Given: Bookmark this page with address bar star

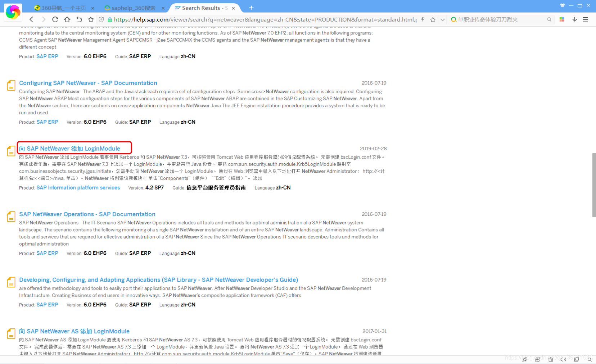Looking at the screenshot, I should point(433,19).
